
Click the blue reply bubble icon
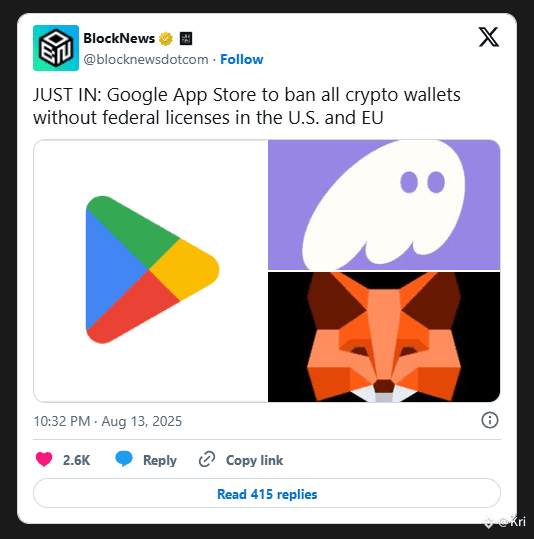point(124,459)
